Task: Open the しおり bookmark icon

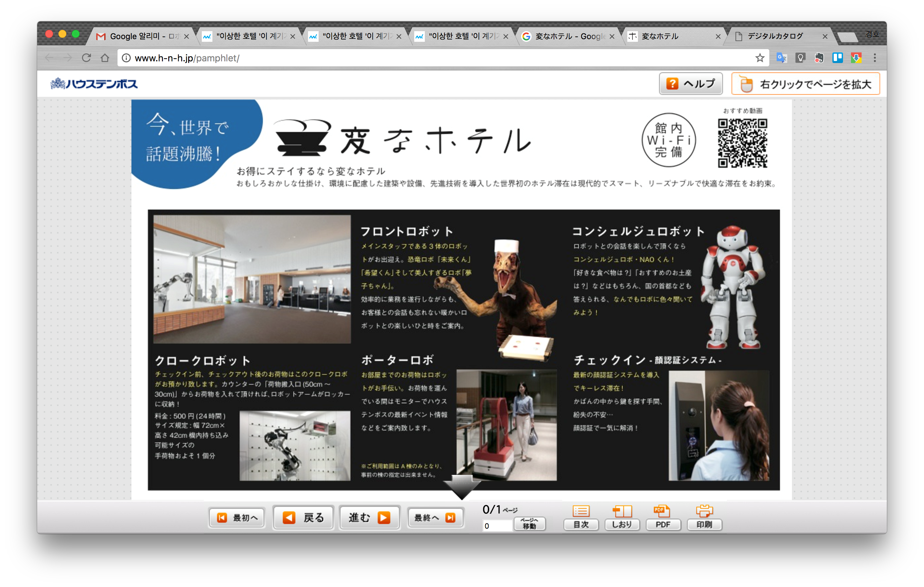Action: point(622,517)
